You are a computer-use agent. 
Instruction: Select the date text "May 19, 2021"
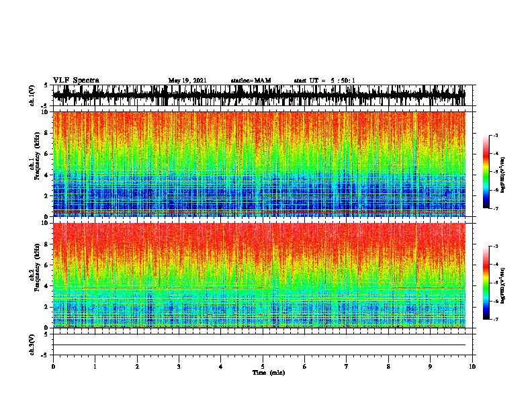187,81
